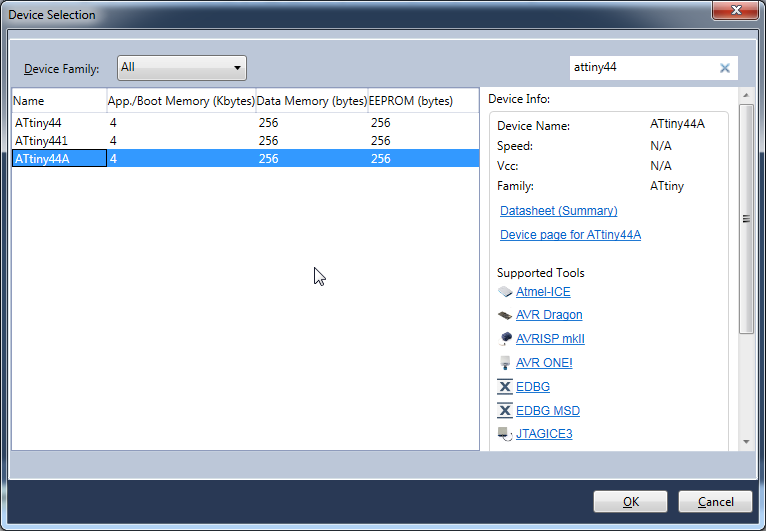The width and height of the screenshot is (766, 531).
Task: Sort by Data Memory (bytes) column
Action: point(312,101)
